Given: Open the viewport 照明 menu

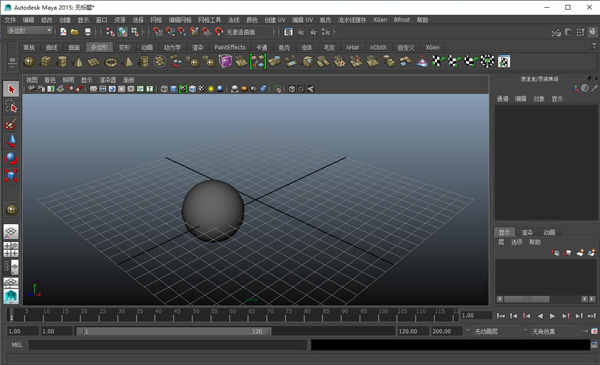Looking at the screenshot, I should [68, 80].
